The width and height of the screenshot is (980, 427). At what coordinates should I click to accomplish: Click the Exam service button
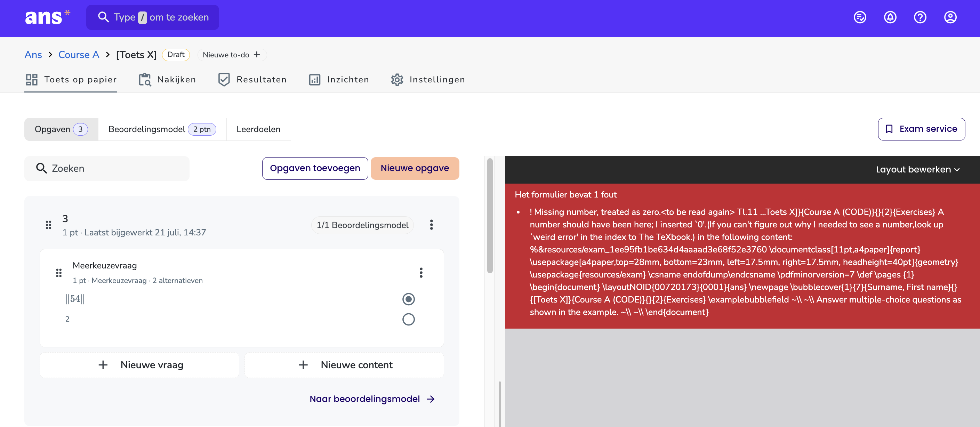tap(921, 129)
